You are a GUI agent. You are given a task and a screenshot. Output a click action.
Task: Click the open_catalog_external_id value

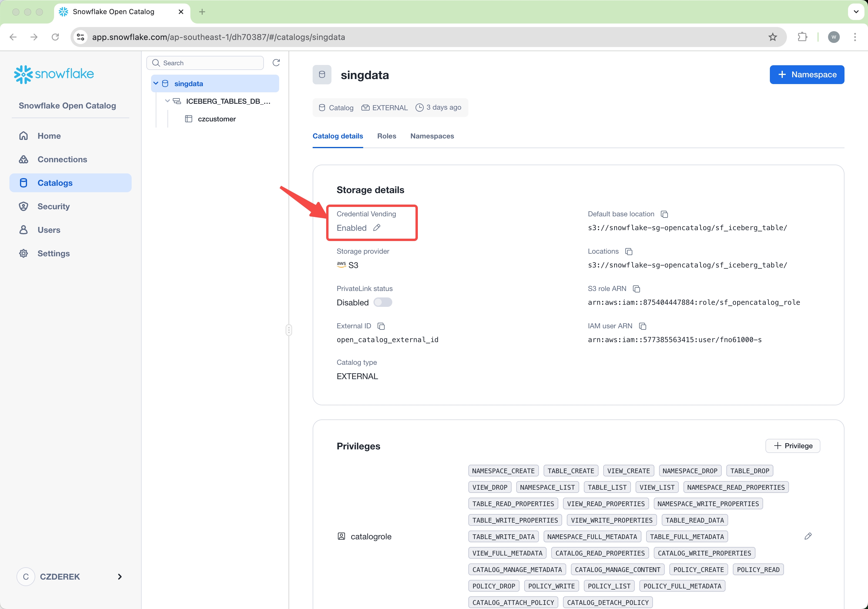coord(388,340)
